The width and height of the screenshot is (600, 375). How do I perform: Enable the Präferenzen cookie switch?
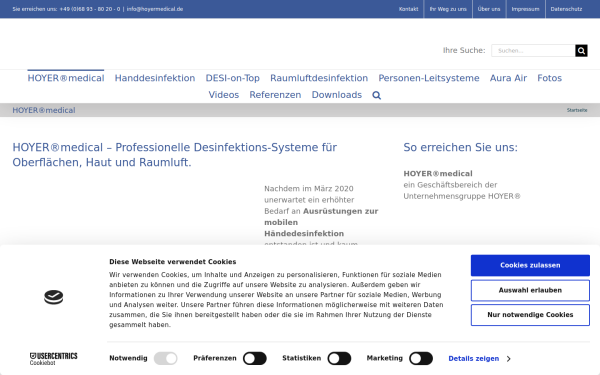[255, 359]
